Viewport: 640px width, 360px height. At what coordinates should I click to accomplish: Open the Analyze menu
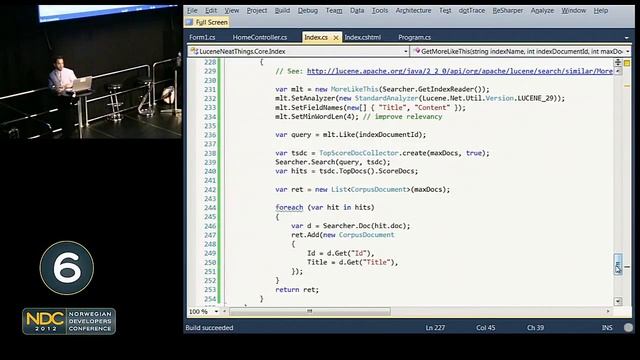click(542, 11)
